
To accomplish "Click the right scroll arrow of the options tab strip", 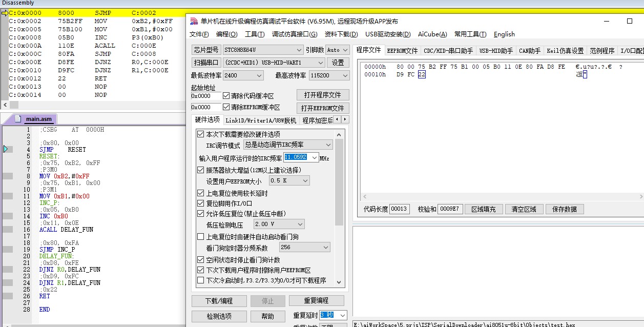I will (x=345, y=119).
